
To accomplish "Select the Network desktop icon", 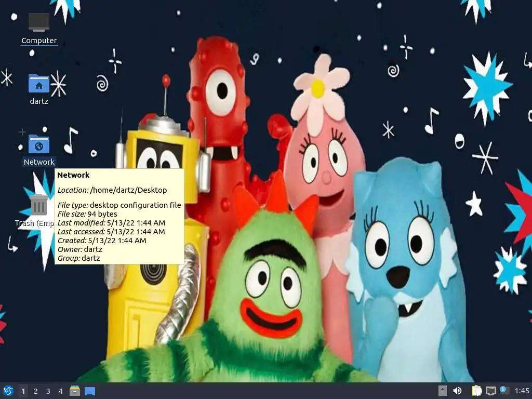I will (38, 150).
